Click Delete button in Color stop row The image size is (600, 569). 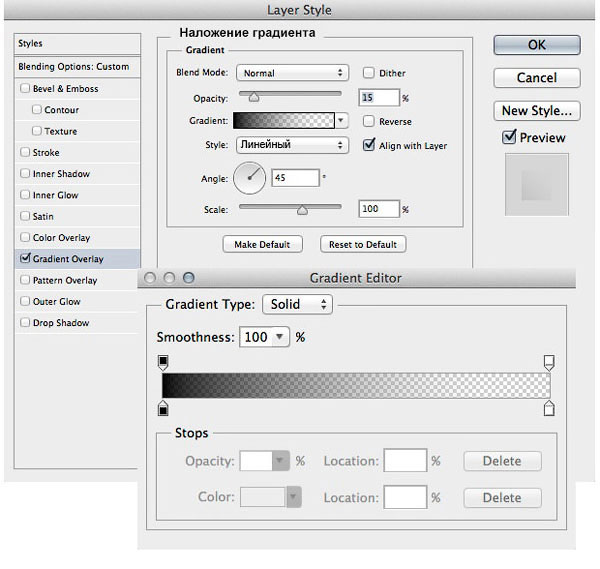[502, 497]
